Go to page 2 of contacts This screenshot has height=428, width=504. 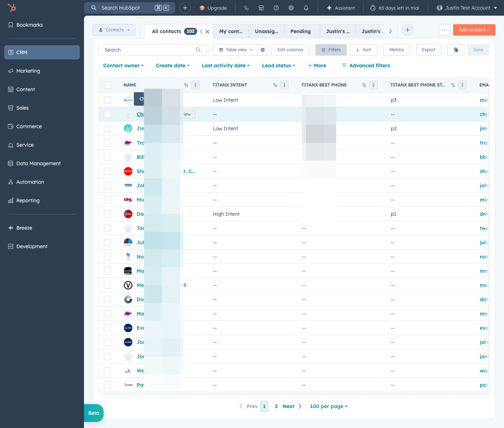pos(276,406)
